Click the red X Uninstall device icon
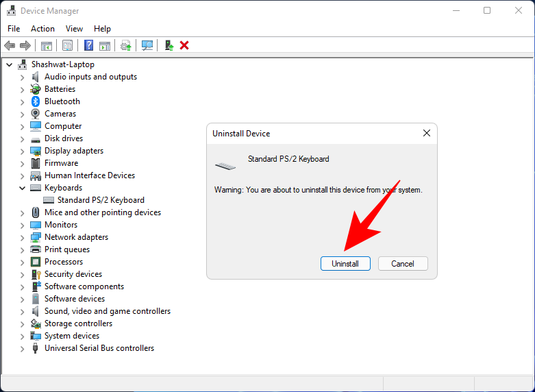Image resolution: width=535 pixels, height=392 pixels. click(x=184, y=45)
